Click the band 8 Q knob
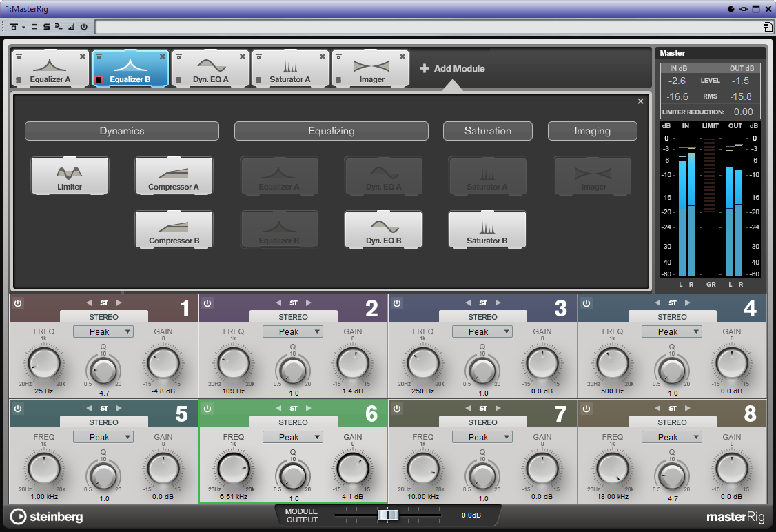This screenshot has width=776, height=532. [x=672, y=475]
